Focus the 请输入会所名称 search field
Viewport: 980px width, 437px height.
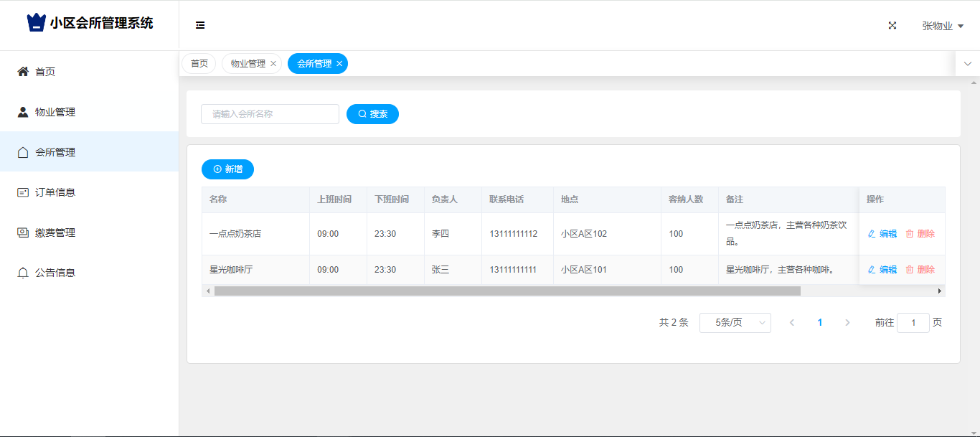[270, 114]
